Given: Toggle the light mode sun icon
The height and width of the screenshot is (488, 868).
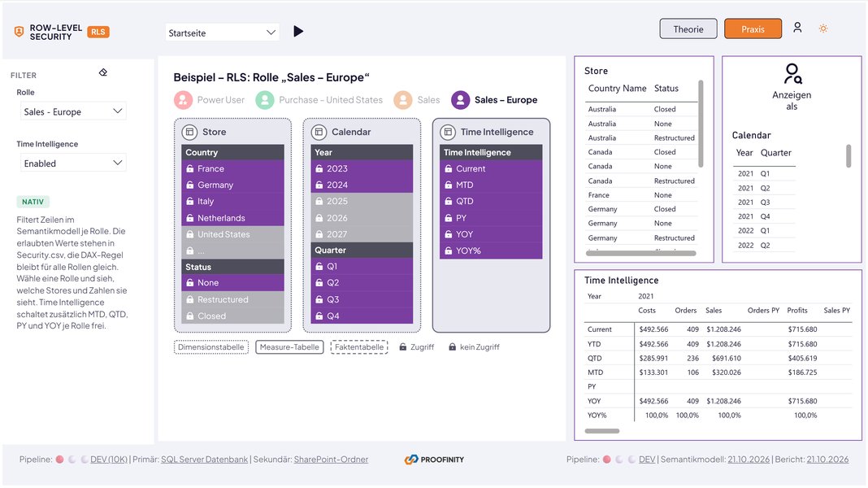Looking at the screenshot, I should point(823,28).
